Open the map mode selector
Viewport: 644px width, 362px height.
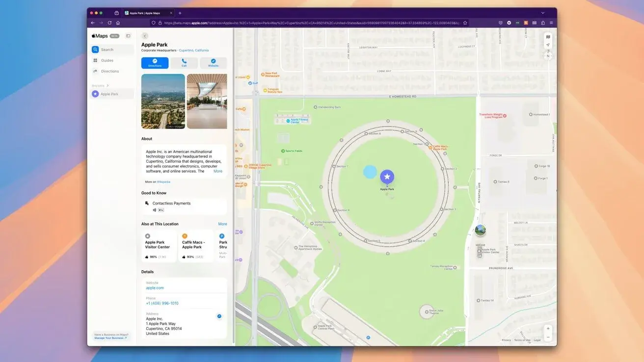[548, 37]
